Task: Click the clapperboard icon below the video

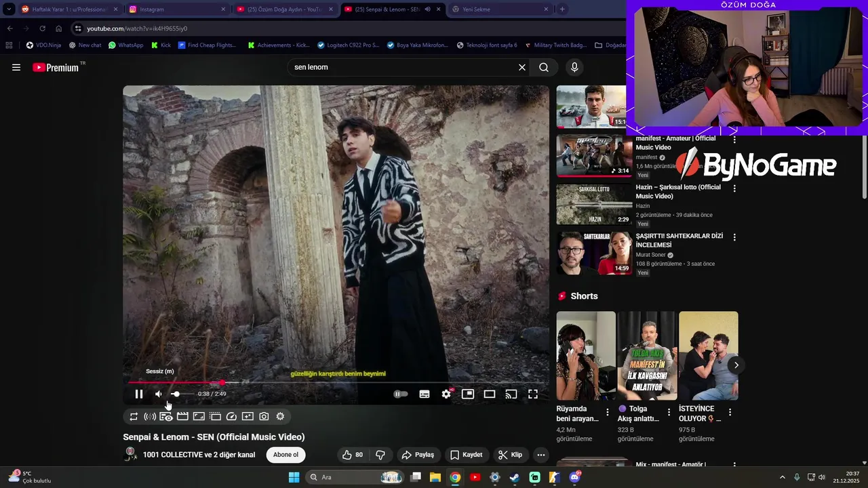Action: tap(182, 416)
